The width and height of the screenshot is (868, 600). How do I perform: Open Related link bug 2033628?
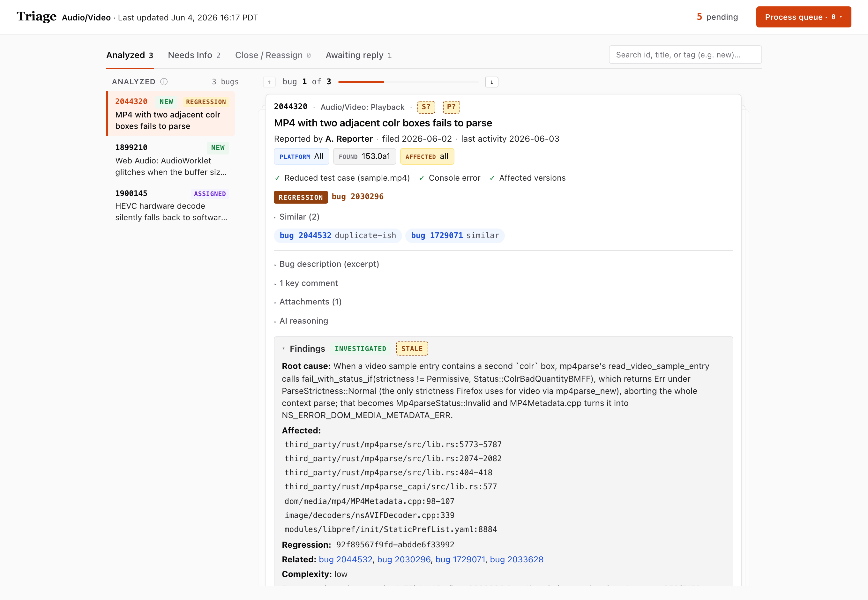pos(517,559)
